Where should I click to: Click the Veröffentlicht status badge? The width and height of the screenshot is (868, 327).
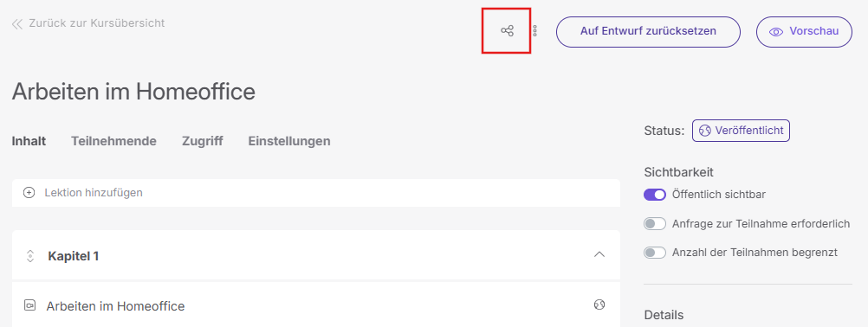click(741, 131)
